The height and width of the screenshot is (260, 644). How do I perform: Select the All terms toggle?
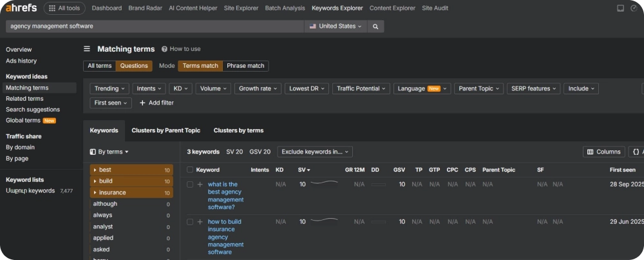(x=99, y=66)
